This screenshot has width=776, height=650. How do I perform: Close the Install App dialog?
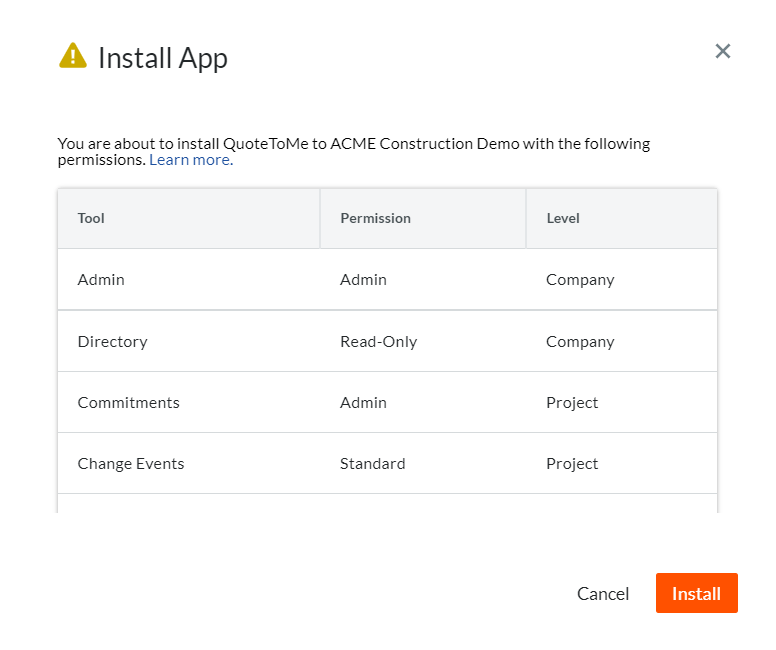(723, 51)
